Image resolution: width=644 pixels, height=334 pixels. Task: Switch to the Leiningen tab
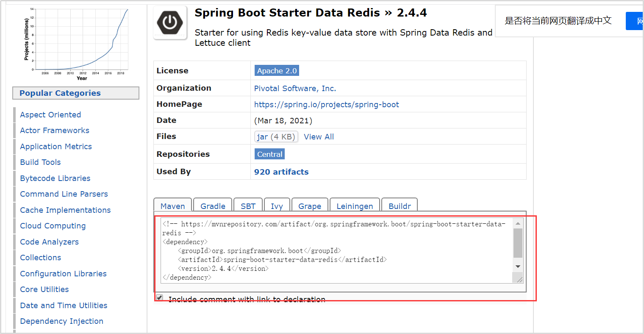tap(355, 206)
